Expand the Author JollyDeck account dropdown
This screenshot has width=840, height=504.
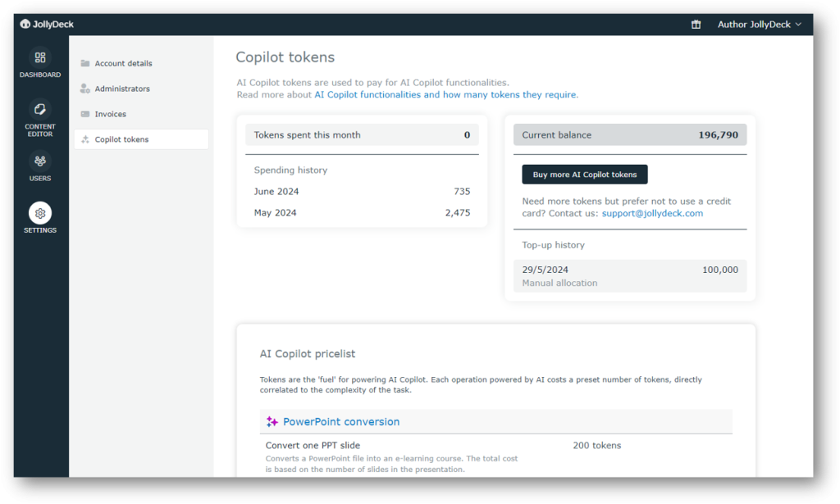coord(759,25)
